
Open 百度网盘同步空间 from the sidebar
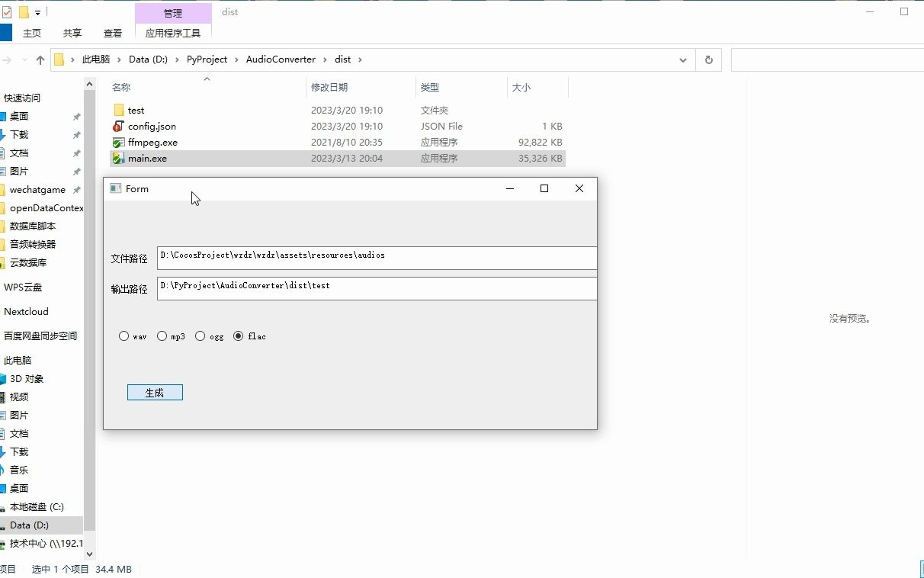(x=43, y=336)
